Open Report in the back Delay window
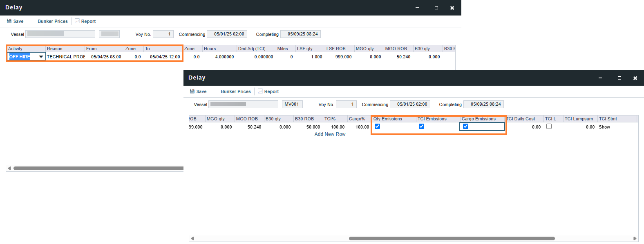The height and width of the screenshot is (244, 644). pos(85,21)
